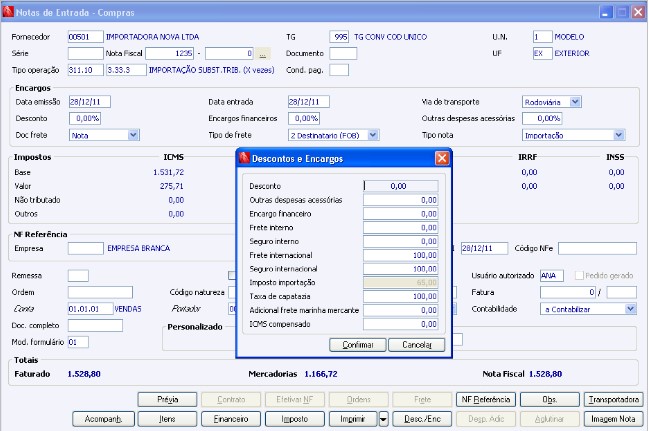Click the Data emissão field
Screen dimensions: 649x431
[90, 102]
